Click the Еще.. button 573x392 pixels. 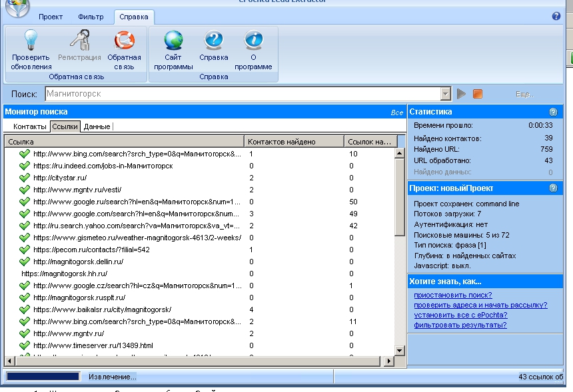[x=525, y=94]
